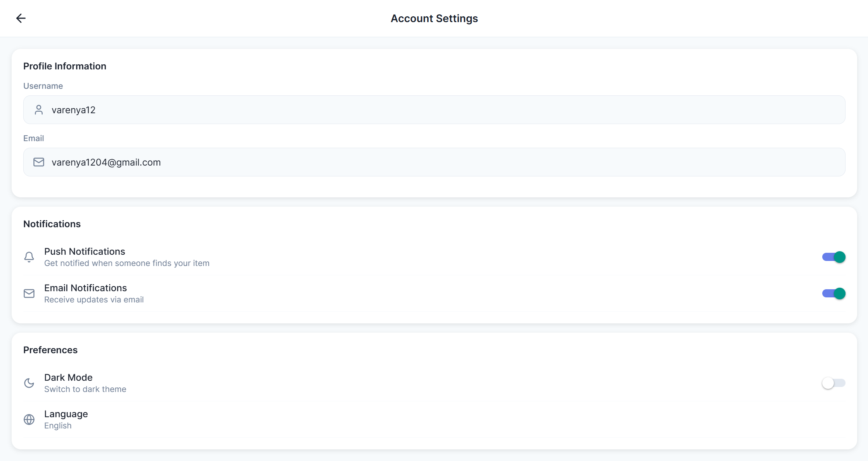Click the Account Settings page title
Screen dimensions: 868x461
tap(434, 19)
